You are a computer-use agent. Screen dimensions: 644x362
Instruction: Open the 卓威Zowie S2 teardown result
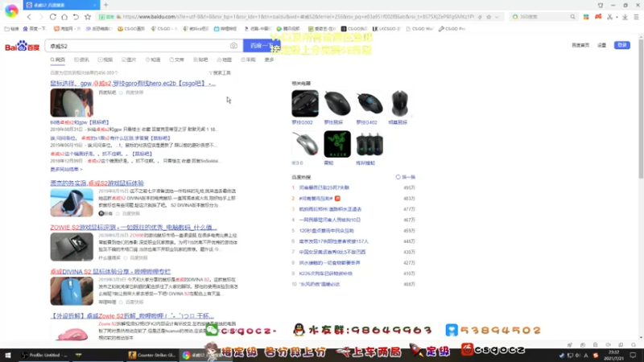132,316
